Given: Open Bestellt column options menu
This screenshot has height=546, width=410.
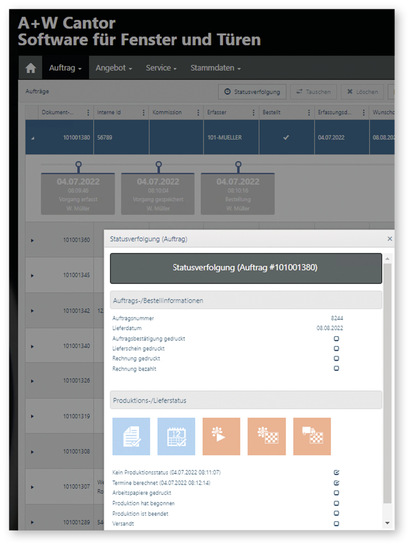Looking at the screenshot, I should pos(309,112).
